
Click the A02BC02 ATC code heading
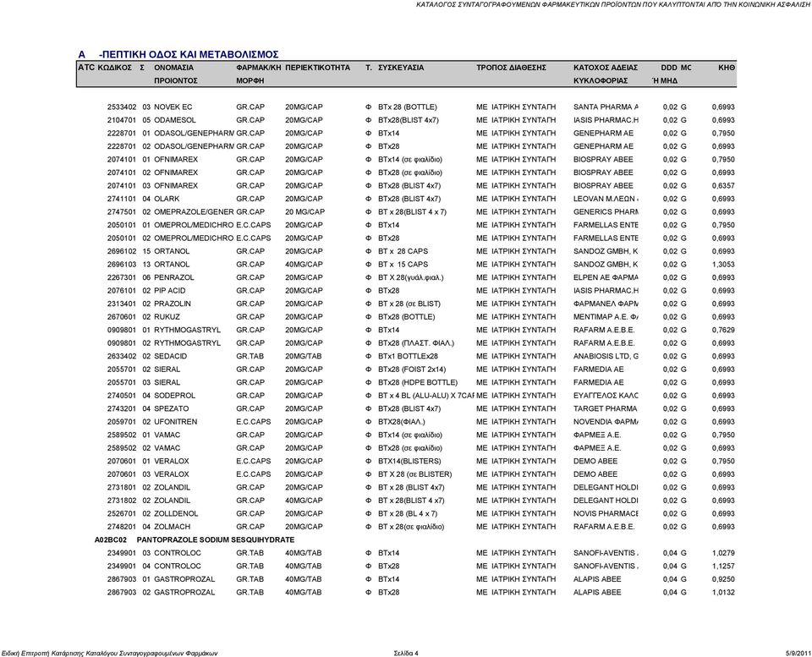point(110,540)
